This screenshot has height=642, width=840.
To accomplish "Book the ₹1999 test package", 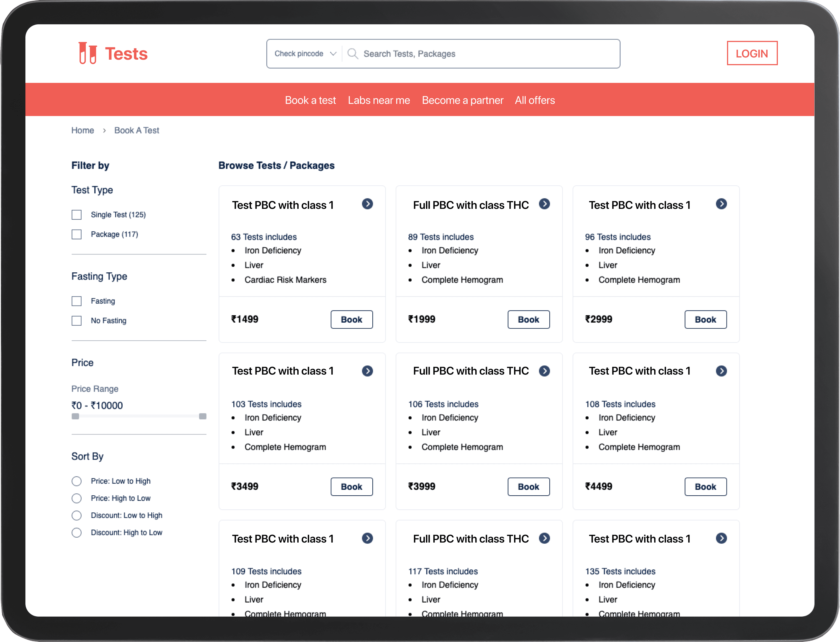I will pos(528,319).
